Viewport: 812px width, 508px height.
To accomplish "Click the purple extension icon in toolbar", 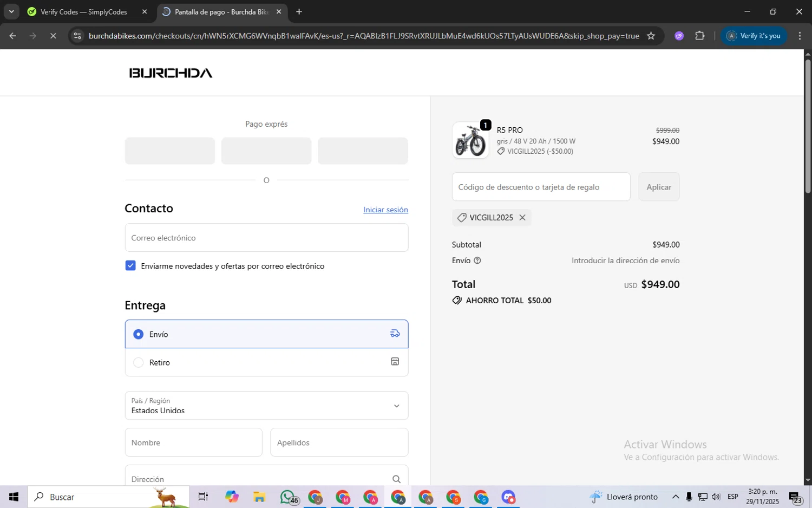I will [679, 36].
